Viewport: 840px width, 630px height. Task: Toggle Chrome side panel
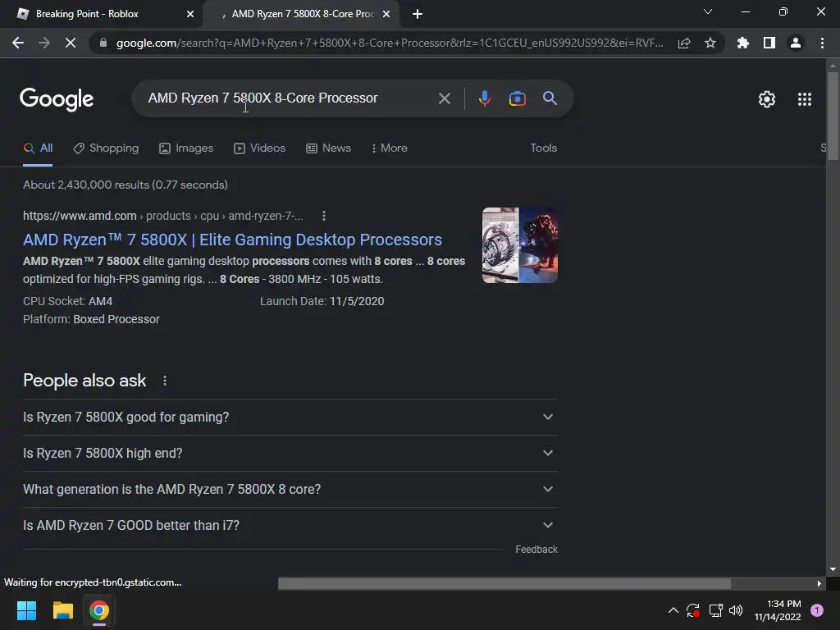click(x=769, y=43)
